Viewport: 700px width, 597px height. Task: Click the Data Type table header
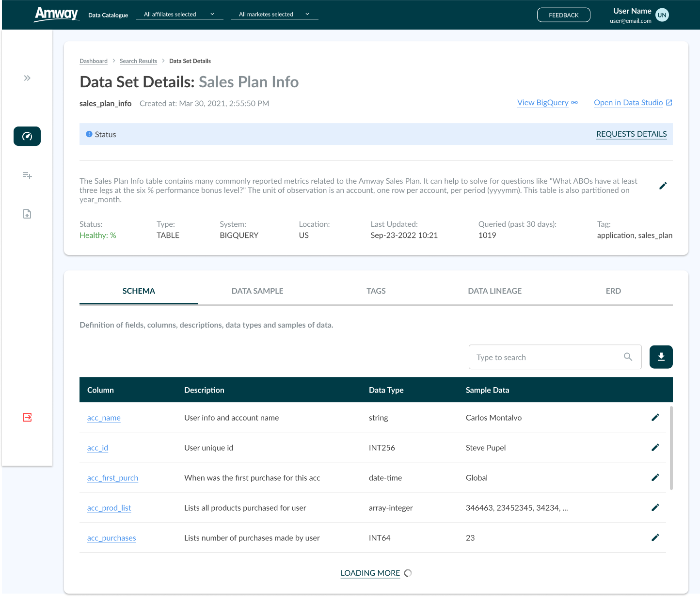[386, 390]
